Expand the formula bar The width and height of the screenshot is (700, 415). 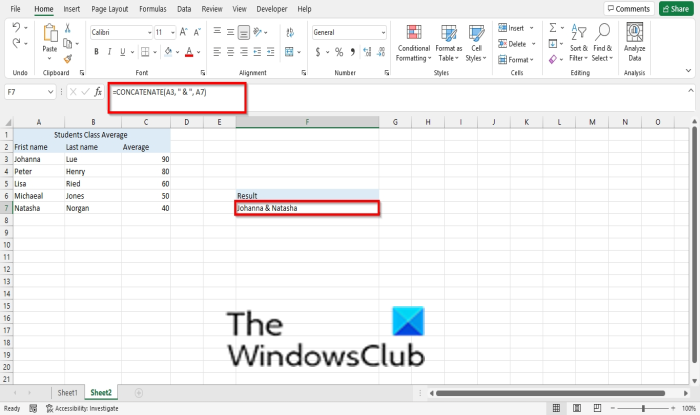(x=690, y=91)
